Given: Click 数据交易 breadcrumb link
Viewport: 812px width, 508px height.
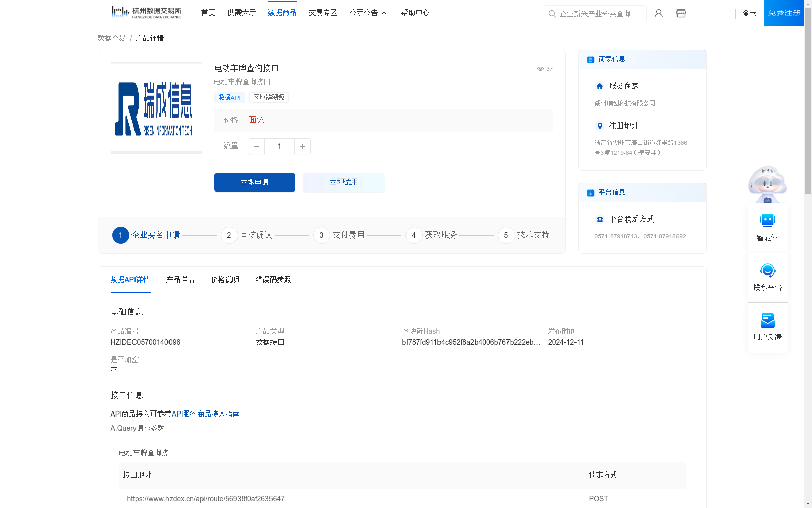Looking at the screenshot, I should point(112,38).
